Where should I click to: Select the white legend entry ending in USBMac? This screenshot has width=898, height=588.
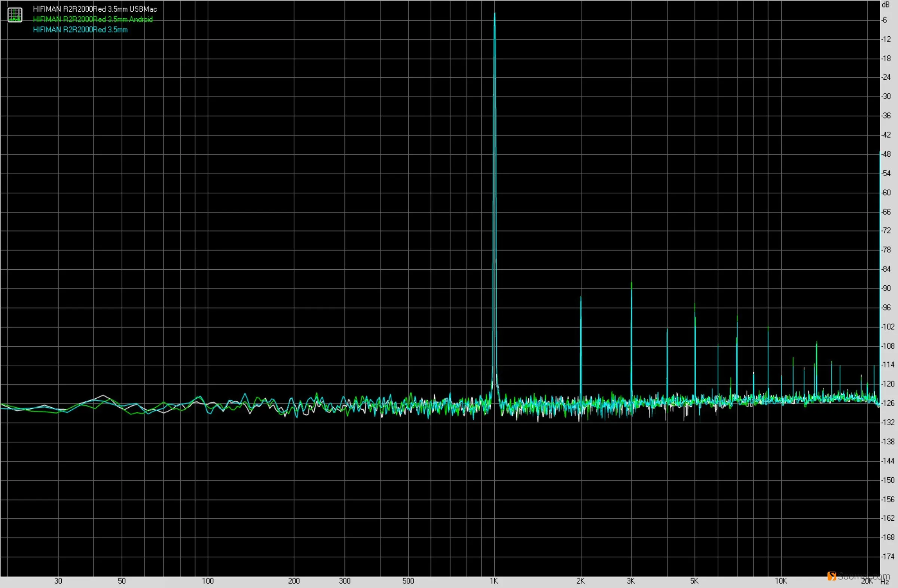click(x=95, y=9)
